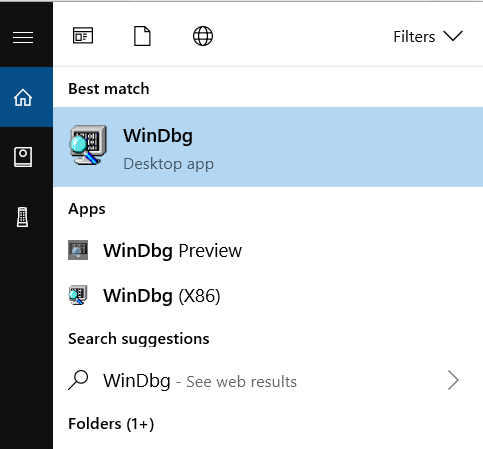Filter results by Web globe icon
The width and height of the screenshot is (483, 449).
point(203,36)
